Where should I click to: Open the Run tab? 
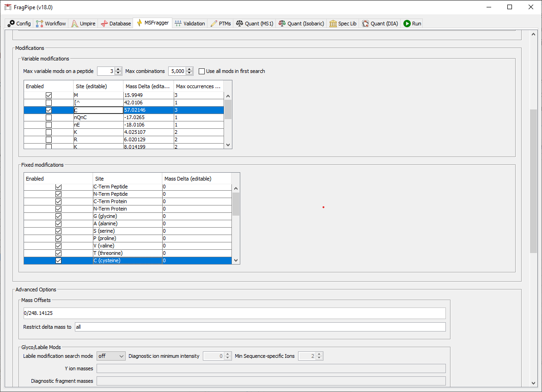(x=412, y=24)
